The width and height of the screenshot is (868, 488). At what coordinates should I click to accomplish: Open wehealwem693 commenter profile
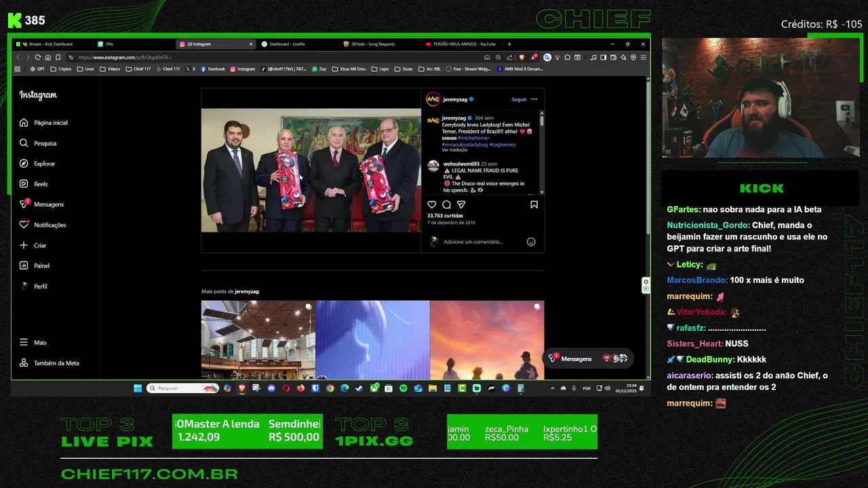pyautogui.click(x=461, y=164)
